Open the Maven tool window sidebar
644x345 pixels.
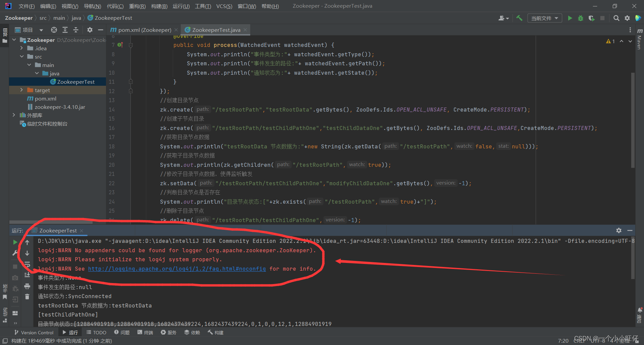coord(639,39)
